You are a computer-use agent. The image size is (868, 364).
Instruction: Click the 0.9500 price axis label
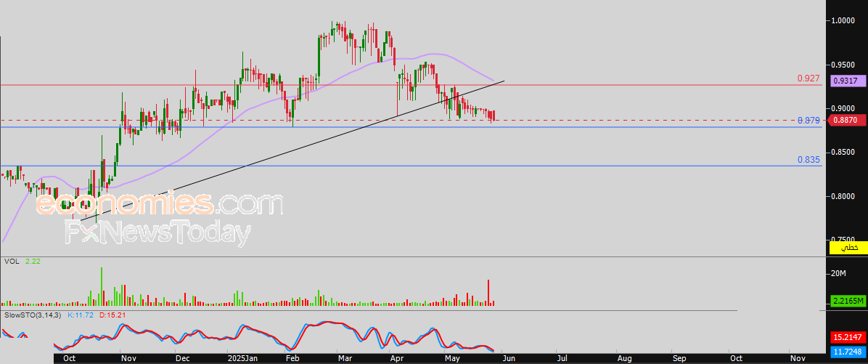pyautogui.click(x=843, y=65)
